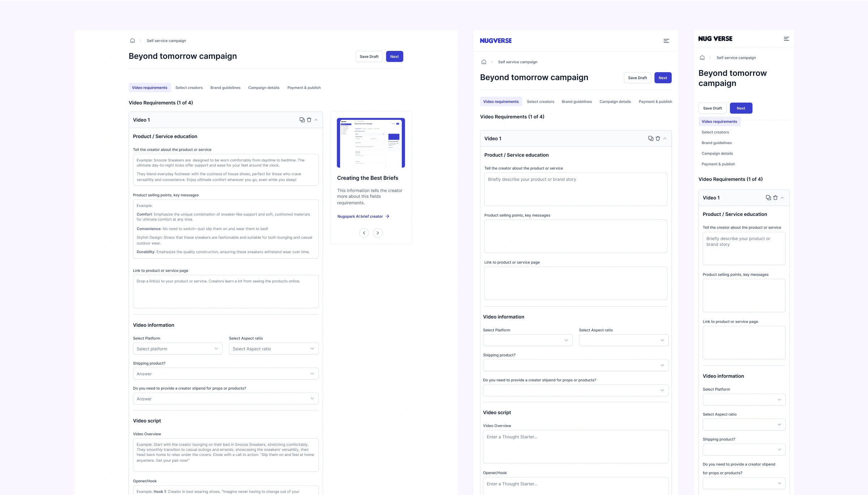Click the home breadcrumb icon in desktop view
Image resolution: width=868 pixels, height=495 pixels.
coord(132,41)
